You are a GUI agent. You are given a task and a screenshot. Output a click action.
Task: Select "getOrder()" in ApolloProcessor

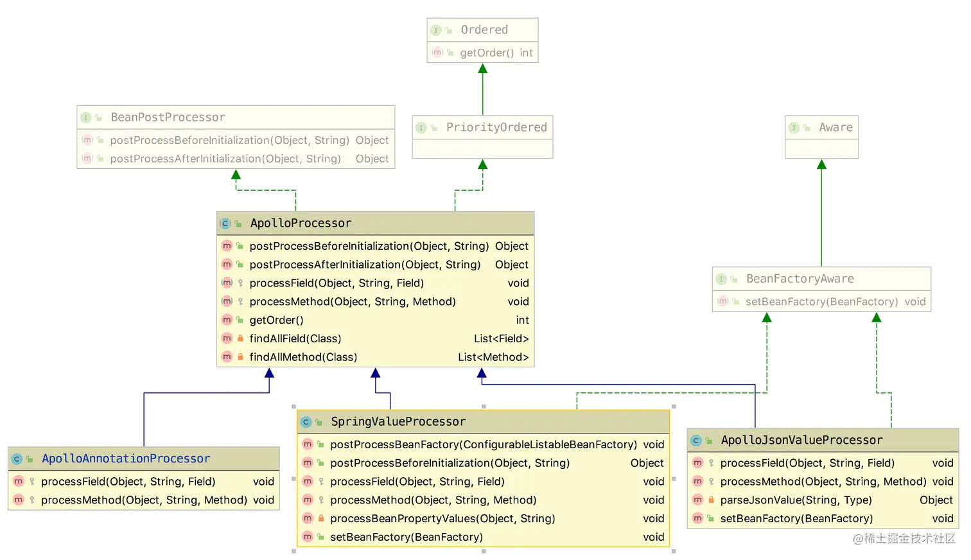click(x=276, y=320)
